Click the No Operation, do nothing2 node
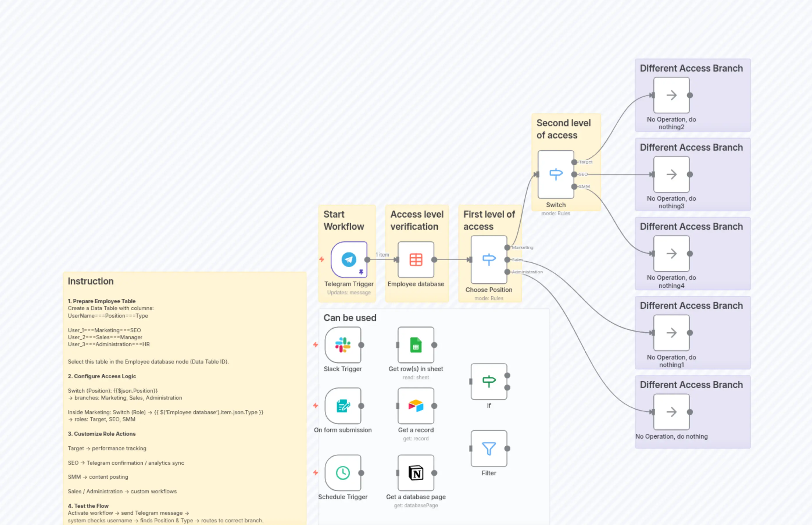 [x=671, y=96]
